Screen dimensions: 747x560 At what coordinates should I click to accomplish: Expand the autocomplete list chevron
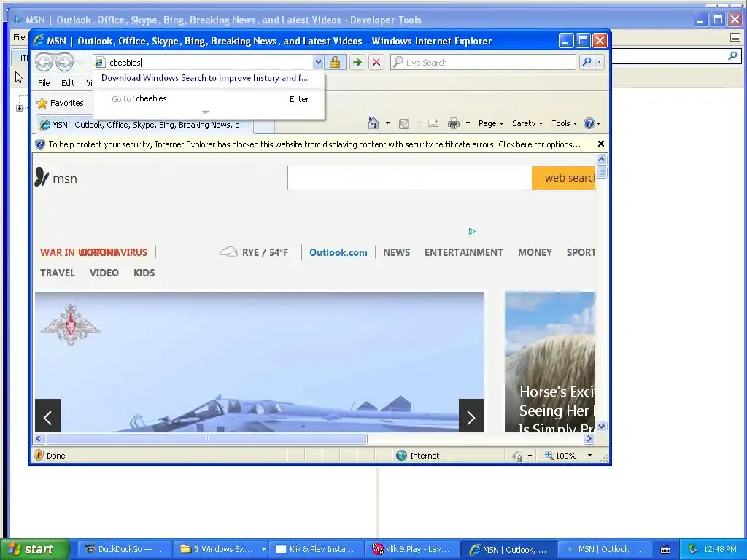pyautogui.click(x=205, y=112)
